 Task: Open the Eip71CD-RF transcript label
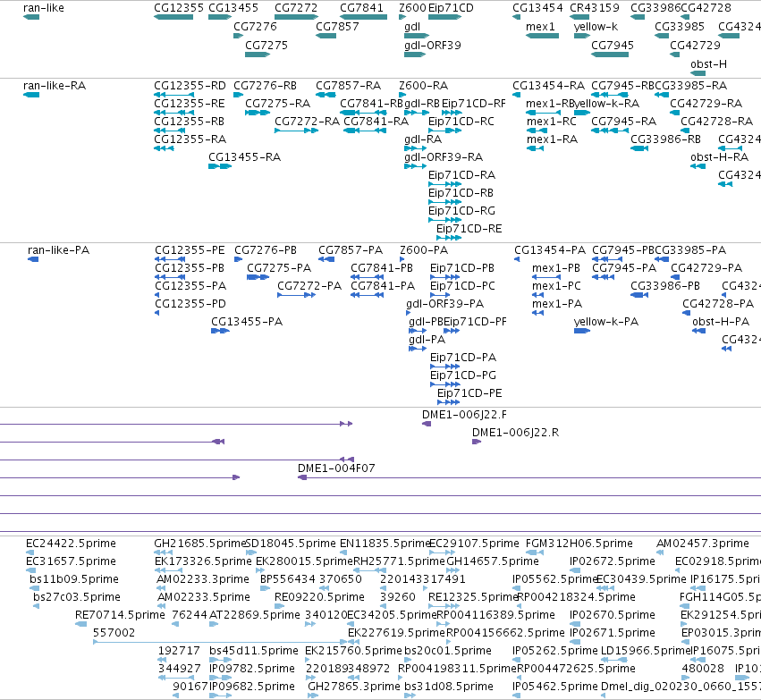[x=474, y=104]
